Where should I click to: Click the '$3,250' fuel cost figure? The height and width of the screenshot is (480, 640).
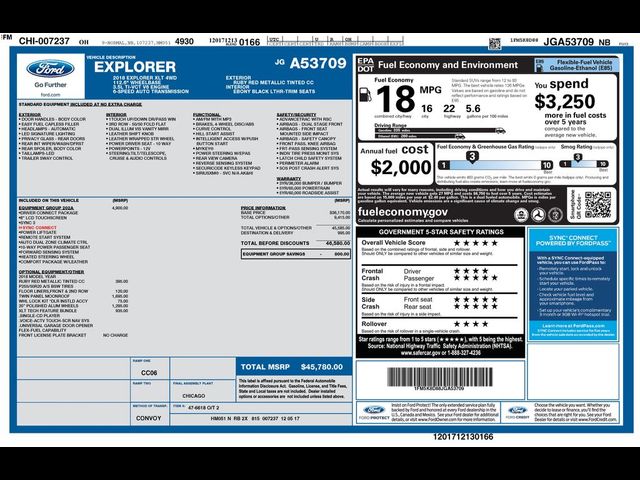click(564, 101)
